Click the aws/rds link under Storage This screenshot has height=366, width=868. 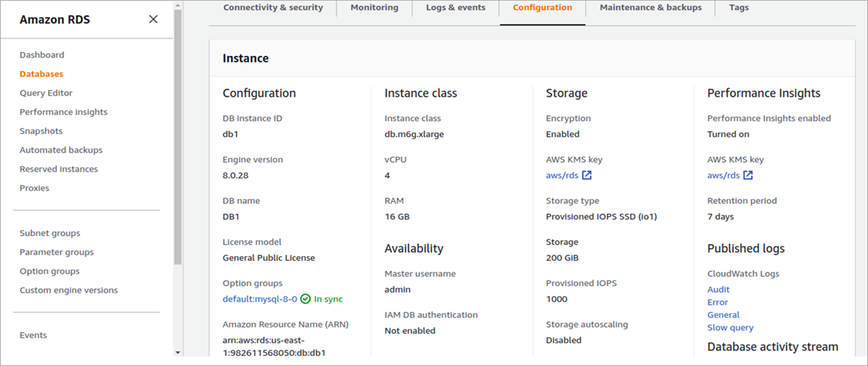coord(562,176)
